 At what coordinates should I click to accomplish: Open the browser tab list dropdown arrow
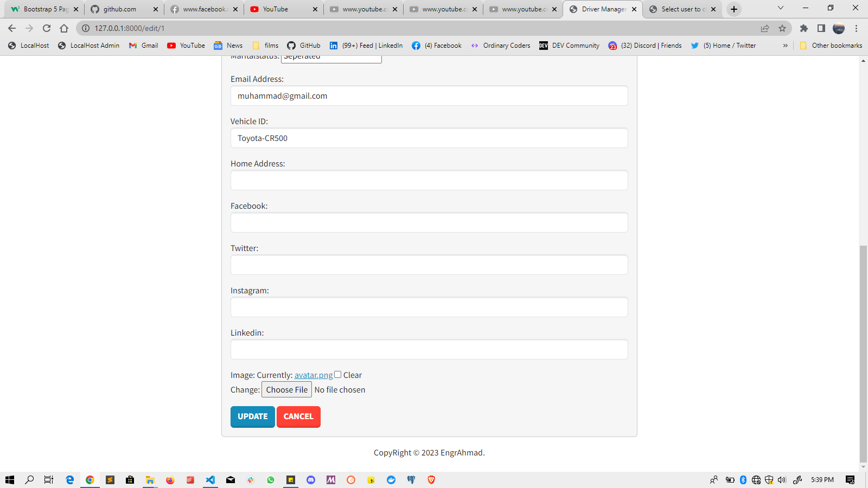(780, 9)
